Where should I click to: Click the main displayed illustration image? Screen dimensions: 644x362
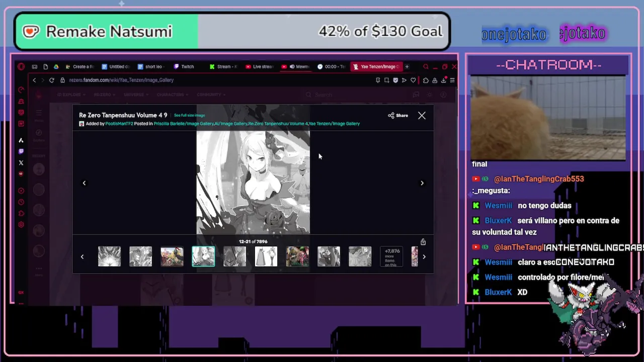[x=253, y=183]
